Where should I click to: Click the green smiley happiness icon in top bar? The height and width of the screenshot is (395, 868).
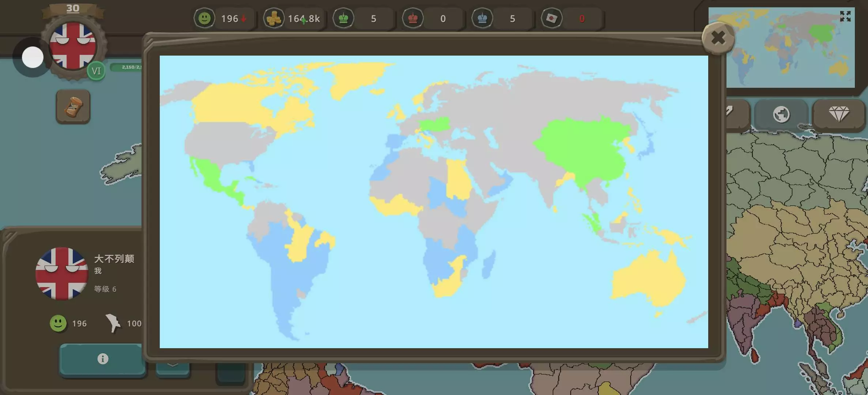pyautogui.click(x=204, y=18)
